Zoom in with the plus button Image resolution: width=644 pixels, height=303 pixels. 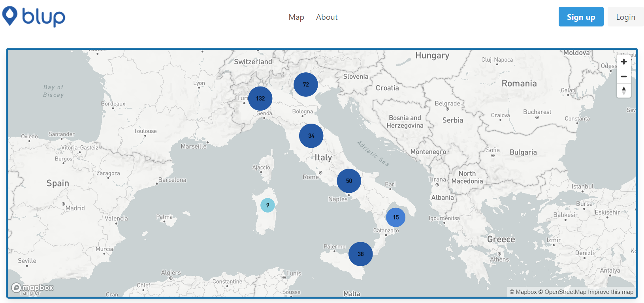pos(624,62)
